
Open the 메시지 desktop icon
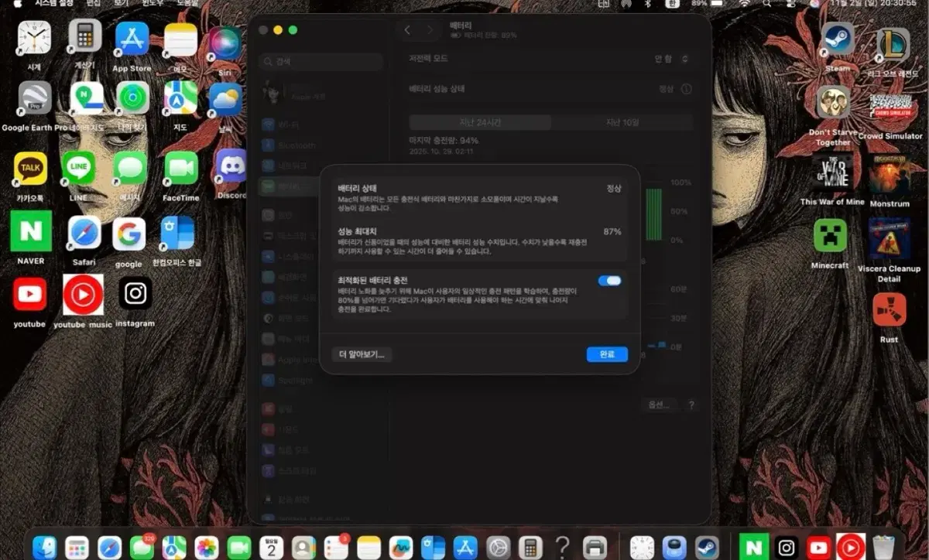click(130, 168)
